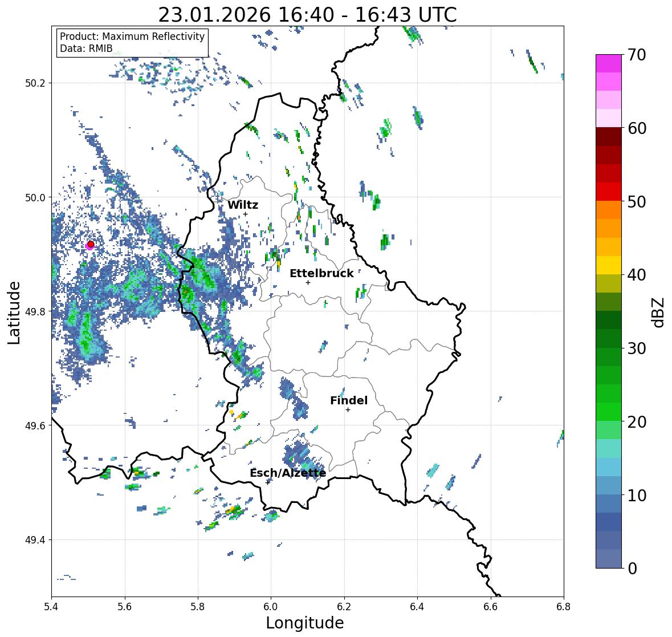This screenshot has height=637, width=672.
Task: Pick the yellow swatch just above 40 dBZ
Action: pyautogui.click(x=609, y=265)
